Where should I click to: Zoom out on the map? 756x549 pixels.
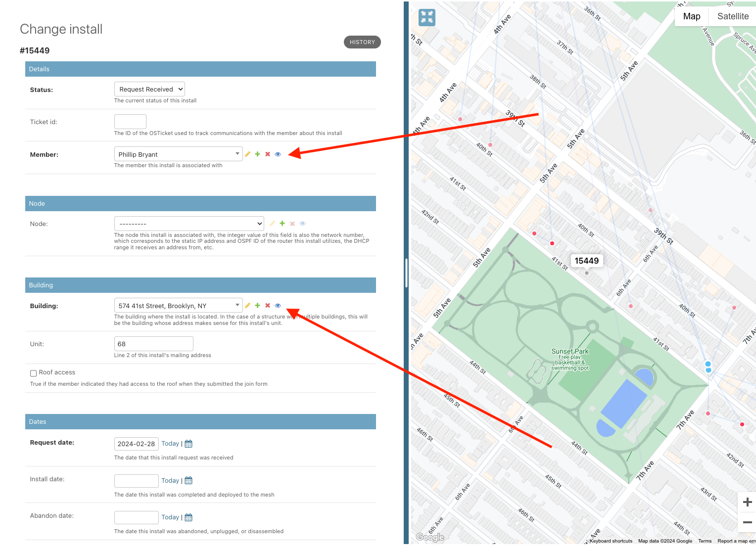(747, 522)
